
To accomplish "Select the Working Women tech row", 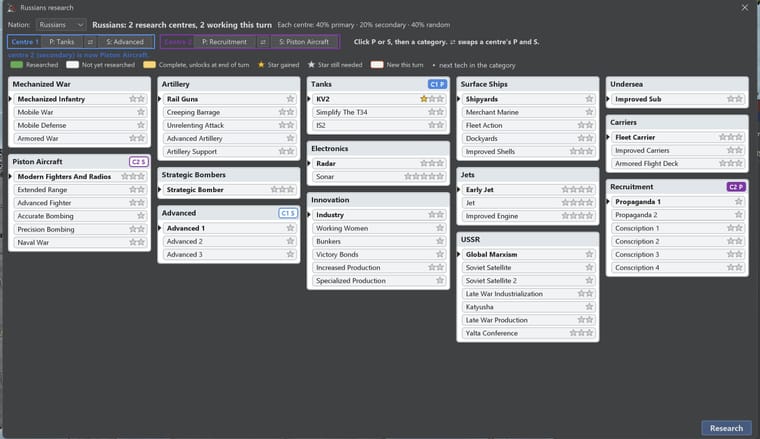I will coord(379,228).
